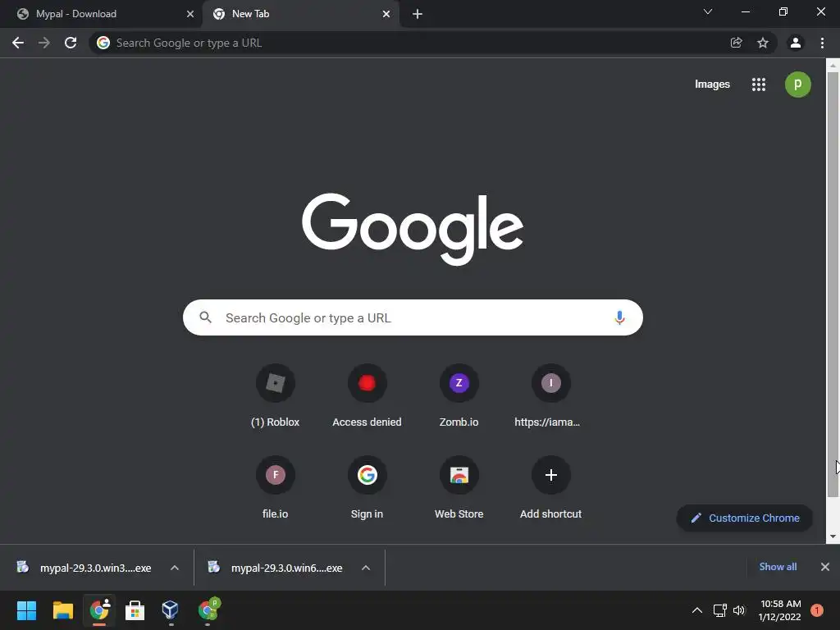Click the Google search box
Screen dimensions: 840x630
413,317
